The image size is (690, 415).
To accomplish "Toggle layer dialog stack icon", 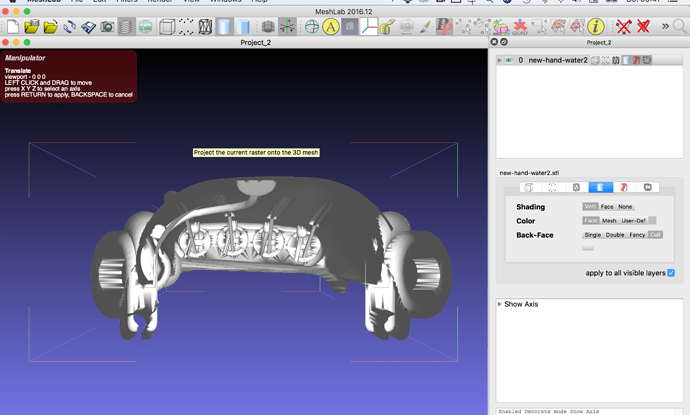I will tap(126, 27).
